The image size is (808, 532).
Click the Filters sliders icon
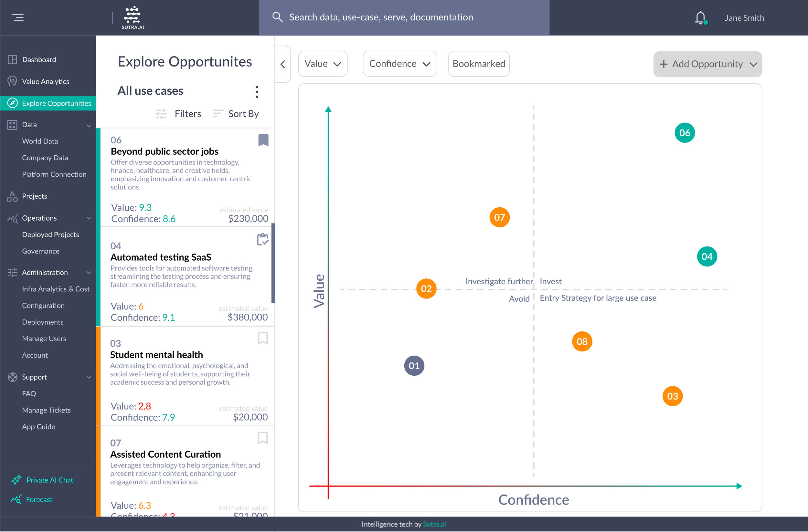point(161,114)
